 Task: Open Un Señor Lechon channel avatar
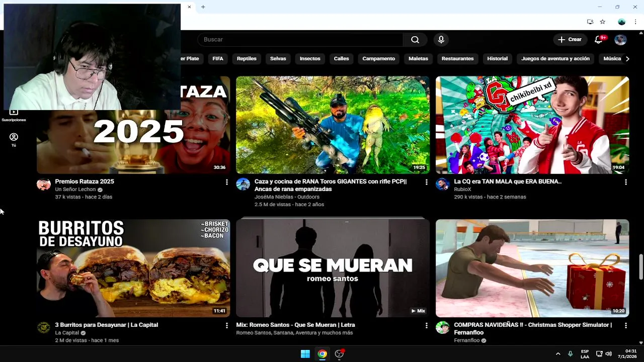click(x=44, y=184)
